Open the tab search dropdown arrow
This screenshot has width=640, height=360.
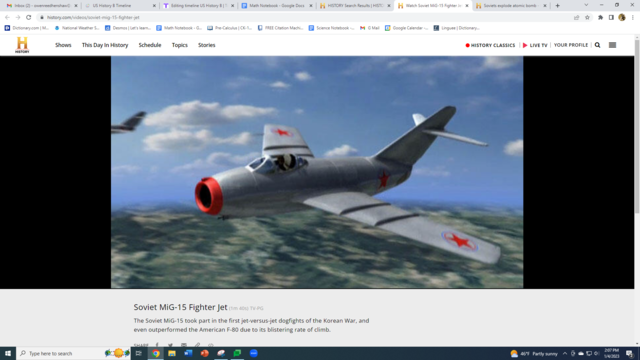586,5
